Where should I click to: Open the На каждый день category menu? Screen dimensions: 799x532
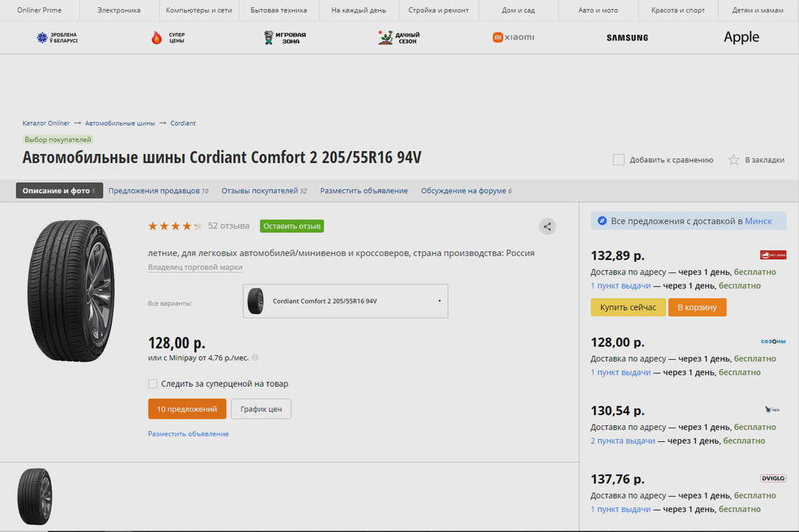359,10
